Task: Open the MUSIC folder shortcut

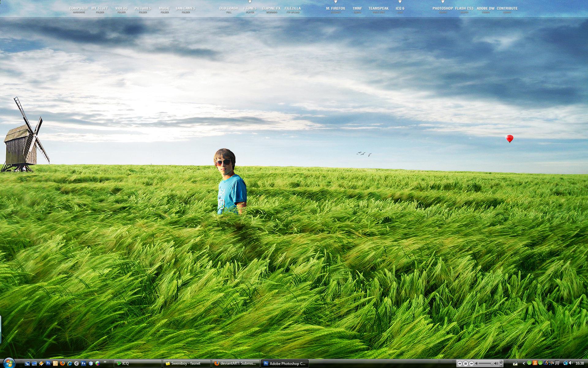Action: 164,10
